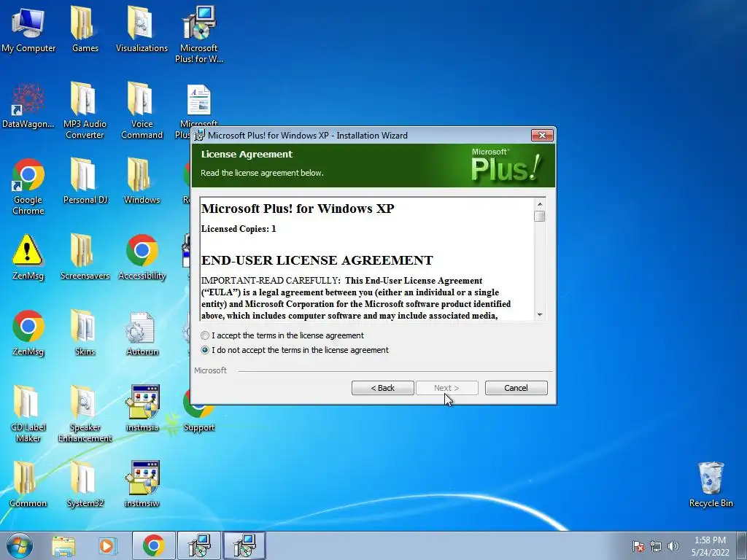Select the ZenMsg icon with yellow warning sign
Viewport: 747px width, 560px height.
pos(28,257)
